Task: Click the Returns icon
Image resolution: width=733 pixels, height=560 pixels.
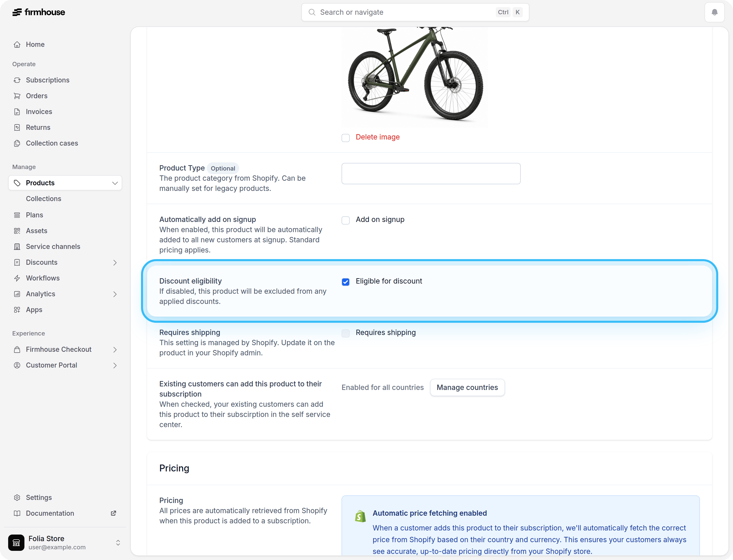Action: pos(17,127)
